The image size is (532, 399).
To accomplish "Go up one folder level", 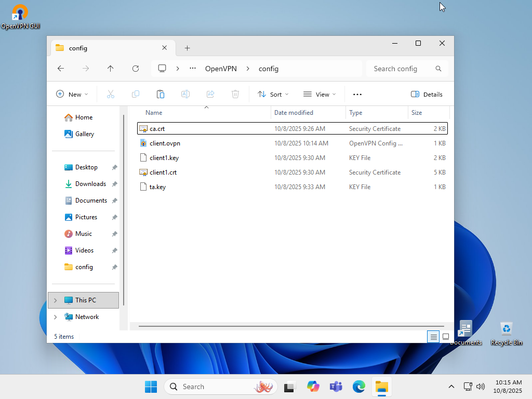I will [x=111, y=69].
